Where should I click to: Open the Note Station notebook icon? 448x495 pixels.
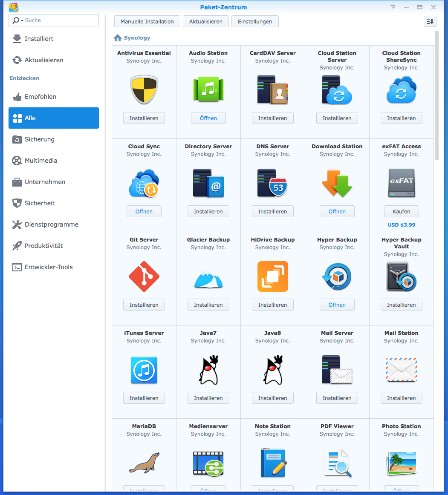[x=274, y=463]
